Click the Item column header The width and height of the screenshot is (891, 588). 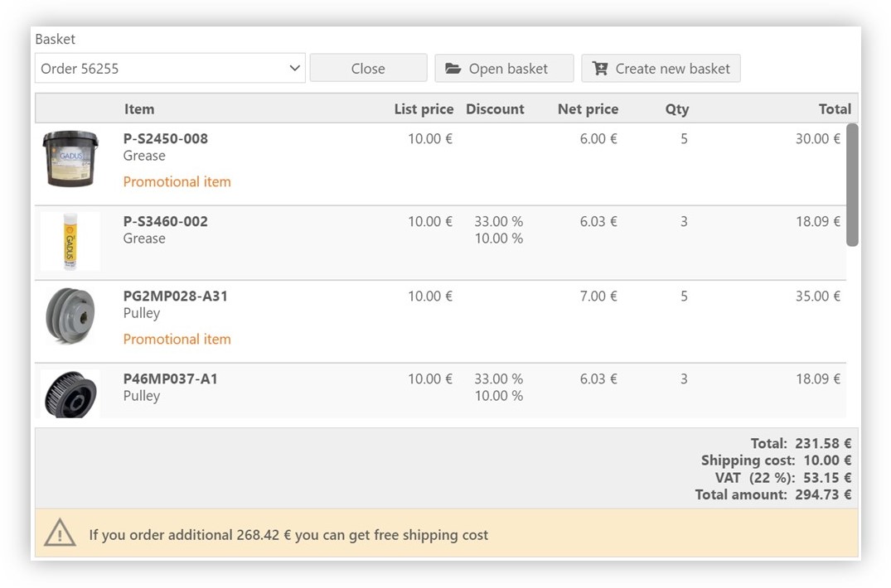(139, 108)
